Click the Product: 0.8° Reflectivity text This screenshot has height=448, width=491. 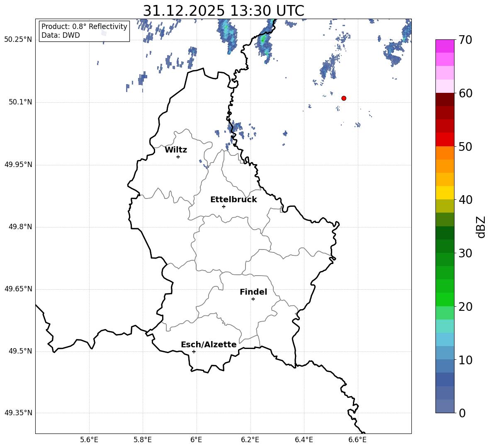pos(84,26)
